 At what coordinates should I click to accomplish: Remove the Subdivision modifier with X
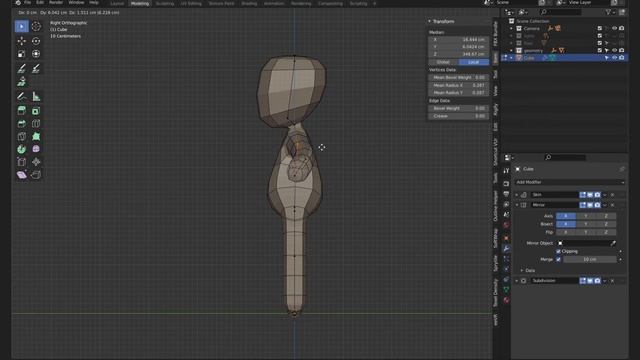(x=613, y=281)
